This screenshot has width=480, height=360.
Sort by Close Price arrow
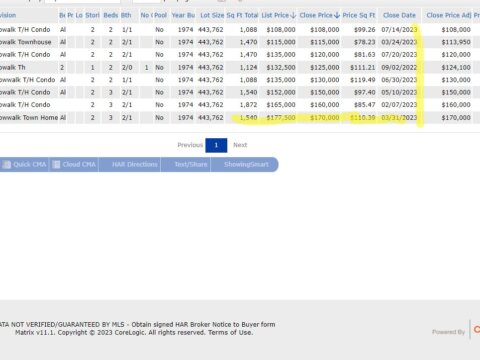tap(337, 15)
